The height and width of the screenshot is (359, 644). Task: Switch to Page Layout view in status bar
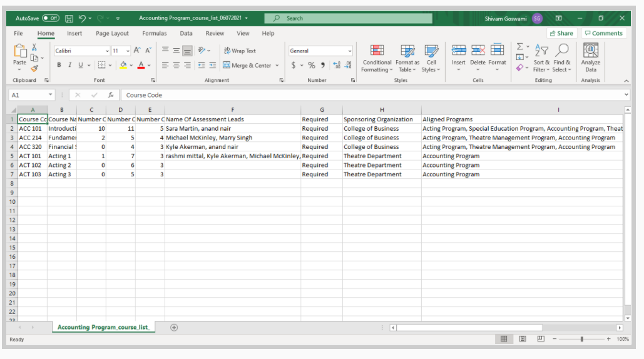pos(523,339)
